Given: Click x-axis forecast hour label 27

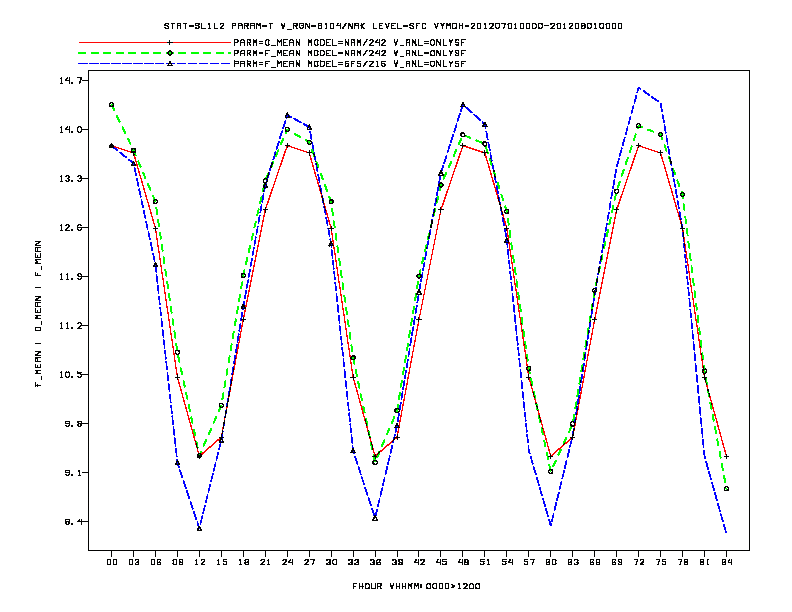Looking at the screenshot, I should click(x=309, y=562).
